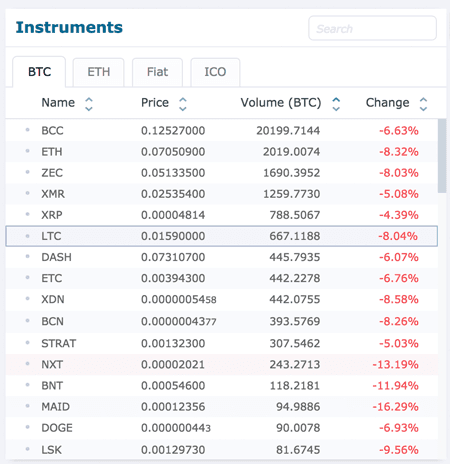Click the Price column header
Viewport: 450px width, 464px height.
[155, 103]
